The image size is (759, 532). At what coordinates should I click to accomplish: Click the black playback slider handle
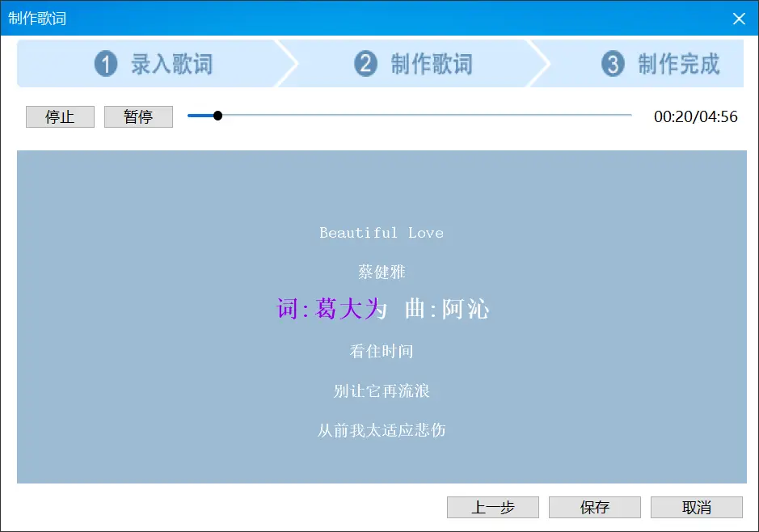click(217, 115)
